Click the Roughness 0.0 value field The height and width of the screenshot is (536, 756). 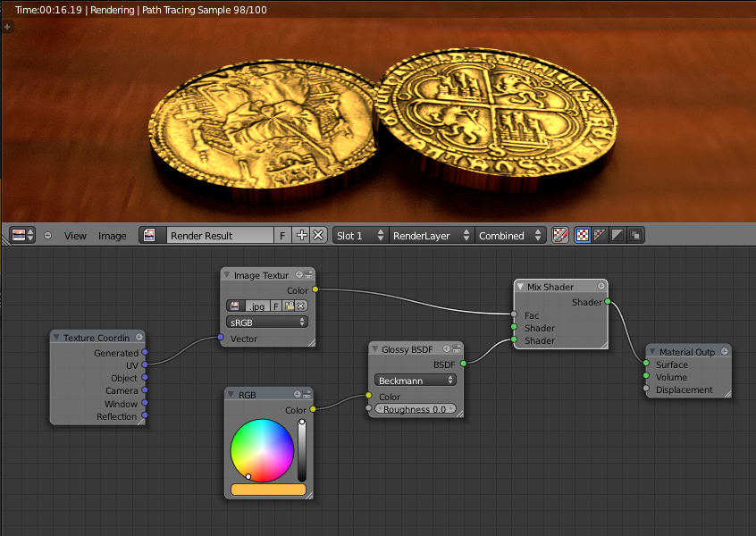(x=416, y=409)
